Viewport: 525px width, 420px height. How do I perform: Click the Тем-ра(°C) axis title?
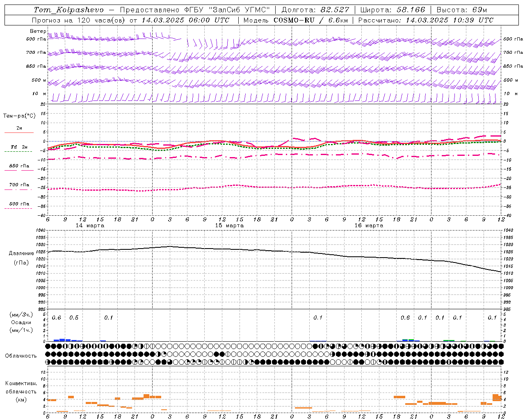coord(19,116)
